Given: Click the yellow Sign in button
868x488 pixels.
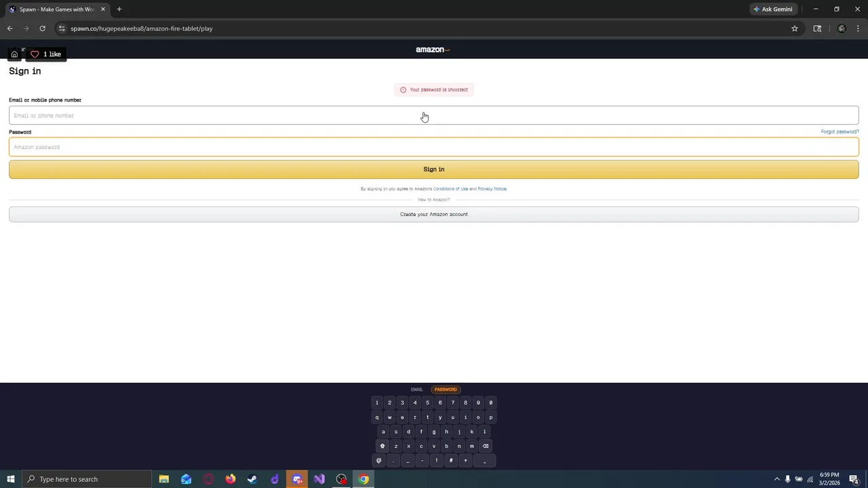Looking at the screenshot, I should (434, 169).
